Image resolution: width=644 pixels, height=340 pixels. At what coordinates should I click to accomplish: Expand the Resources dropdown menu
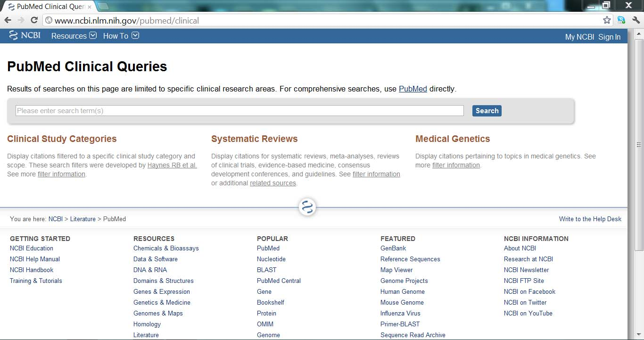point(74,36)
